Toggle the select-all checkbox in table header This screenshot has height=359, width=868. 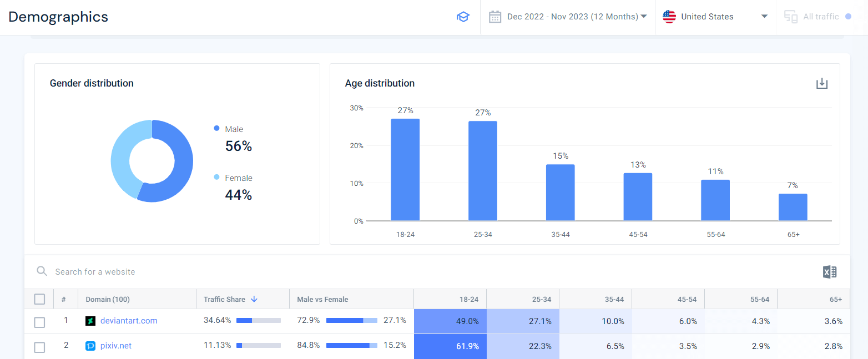coord(39,299)
